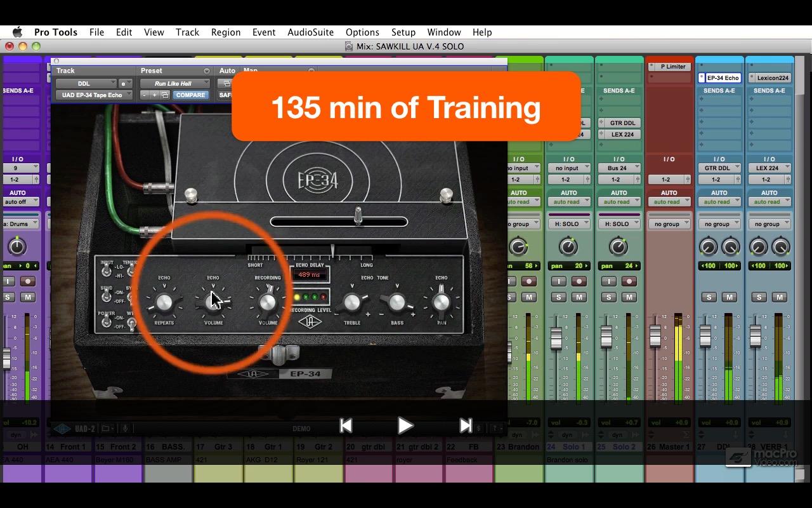Click the UAD toolbar microphone icon
Screen dimensions: 812x508
(x=126, y=429)
